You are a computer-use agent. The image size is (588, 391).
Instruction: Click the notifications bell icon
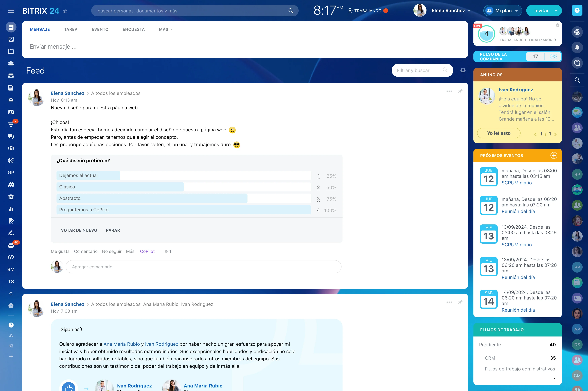tap(577, 47)
